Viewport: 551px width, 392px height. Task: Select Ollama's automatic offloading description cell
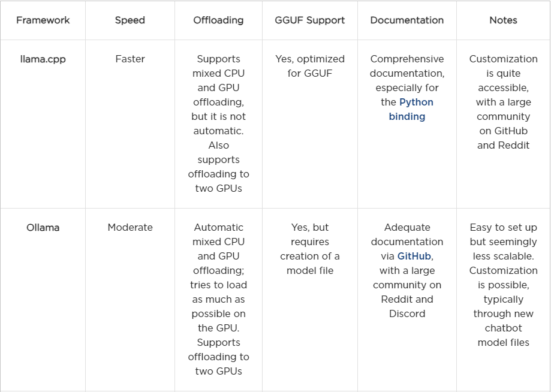point(218,299)
